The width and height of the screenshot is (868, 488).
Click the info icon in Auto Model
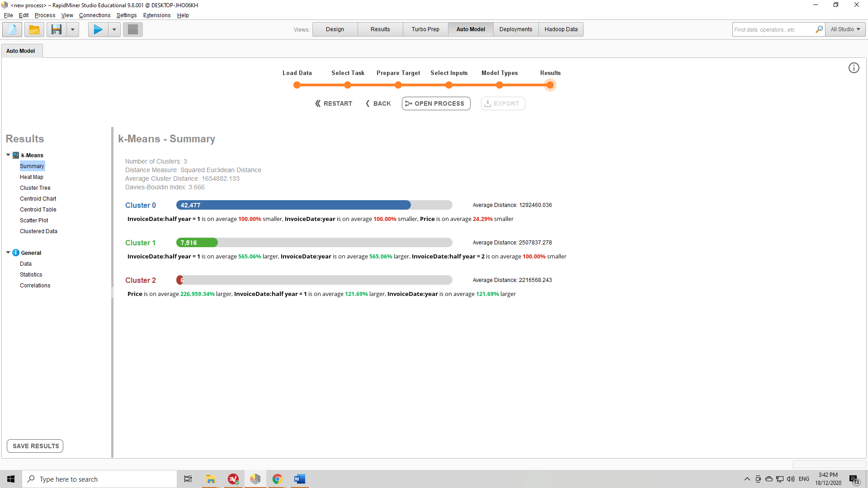point(854,68)
